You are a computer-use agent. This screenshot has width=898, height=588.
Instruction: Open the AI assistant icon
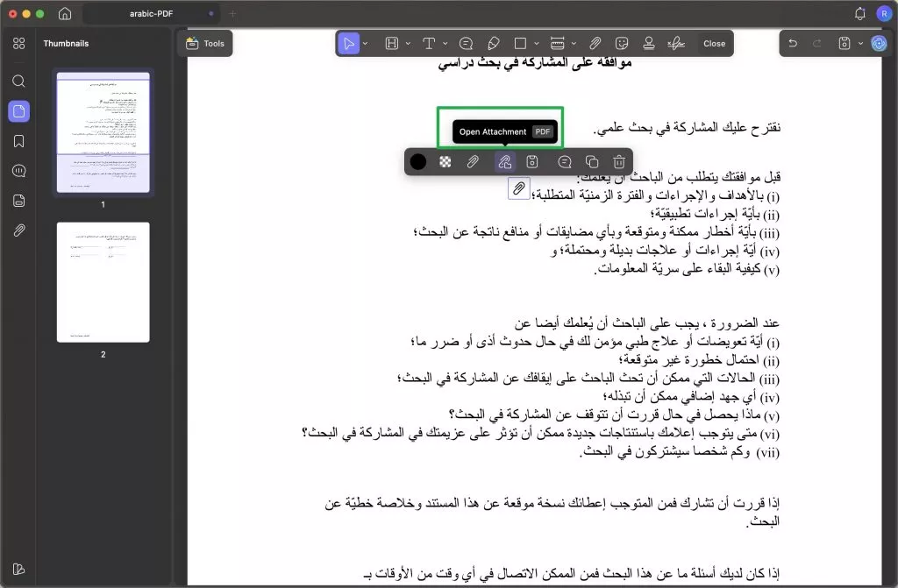click(x=879, y=43)
